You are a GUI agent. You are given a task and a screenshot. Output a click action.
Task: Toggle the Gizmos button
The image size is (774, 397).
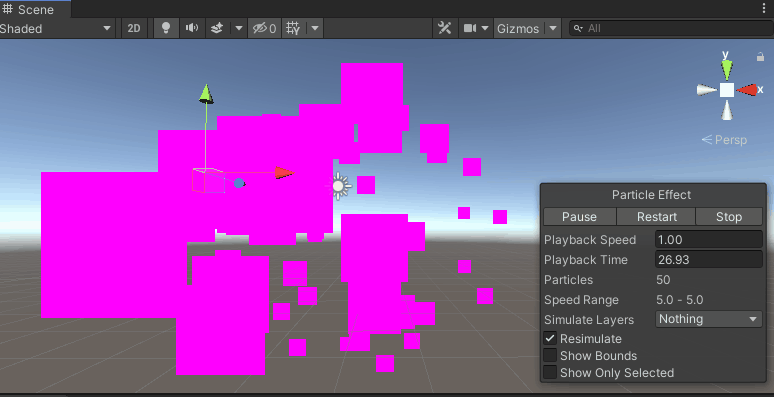518,29
